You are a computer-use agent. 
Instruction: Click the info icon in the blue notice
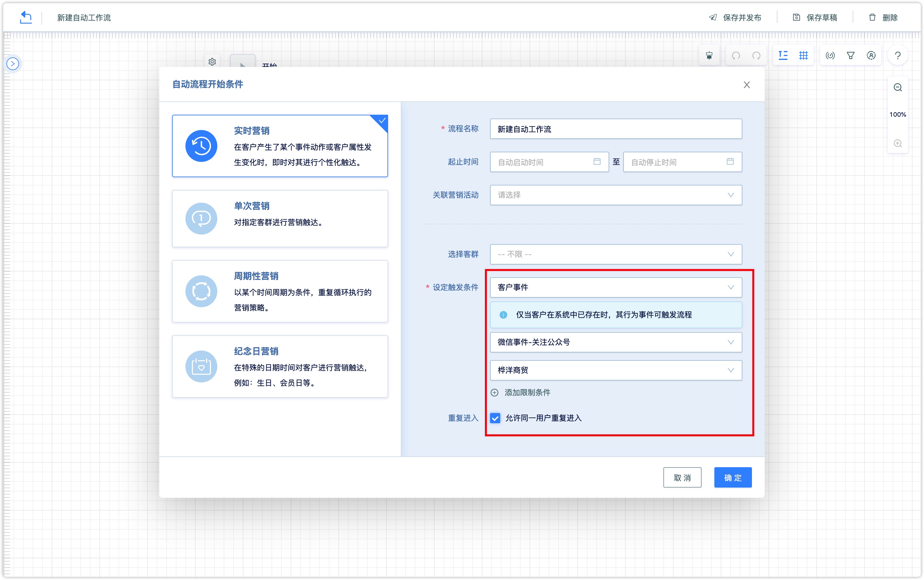point(503,315)
